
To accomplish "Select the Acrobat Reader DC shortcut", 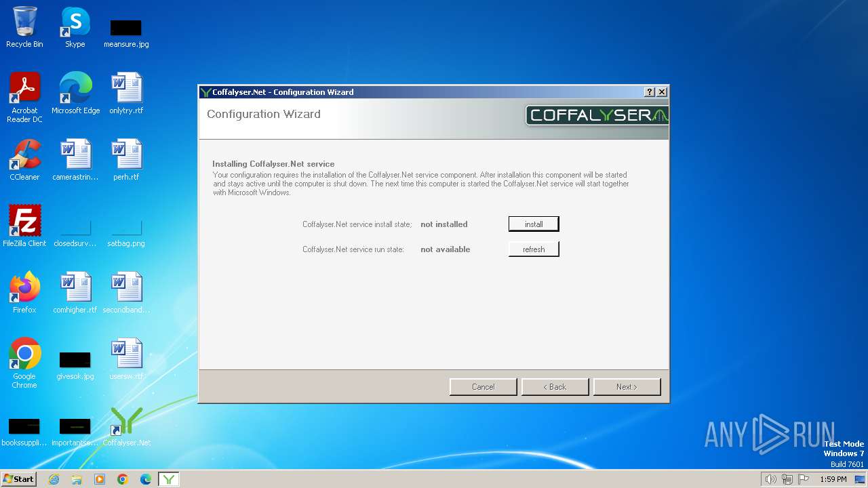I will point(24,98).
